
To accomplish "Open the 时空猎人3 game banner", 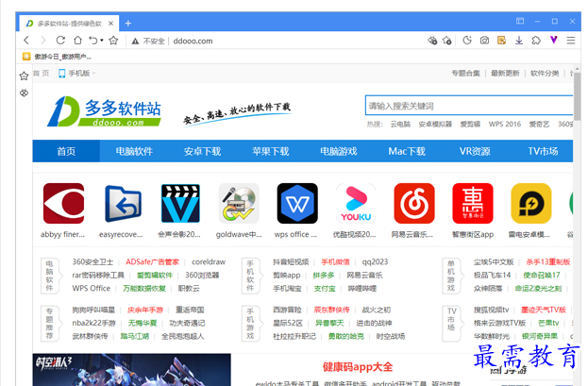I will [x=131, y=370].
